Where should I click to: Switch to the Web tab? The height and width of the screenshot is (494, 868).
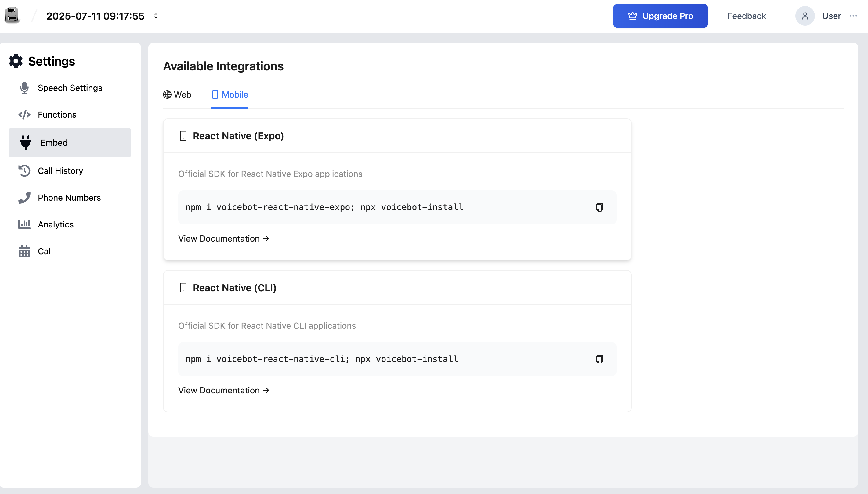(x=177, y=95)
